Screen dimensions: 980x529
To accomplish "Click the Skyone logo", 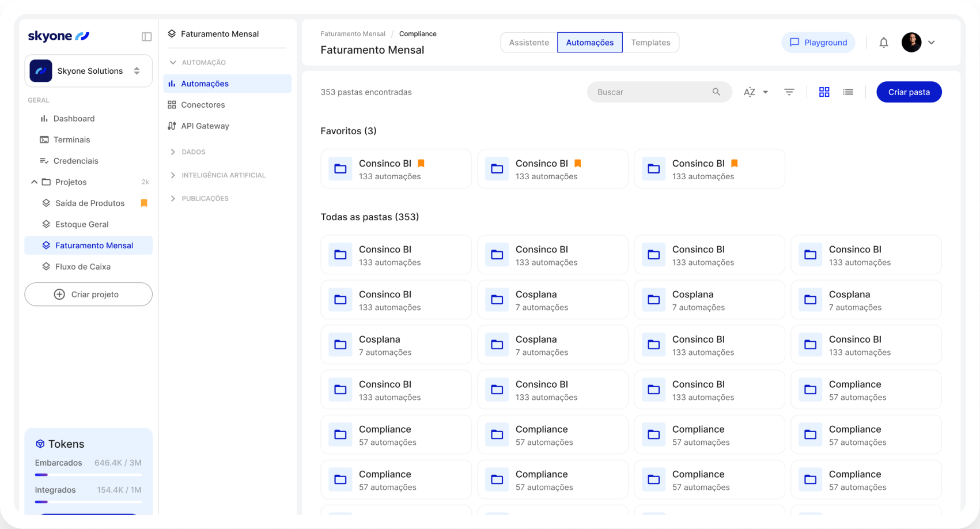I will point(59,36).
